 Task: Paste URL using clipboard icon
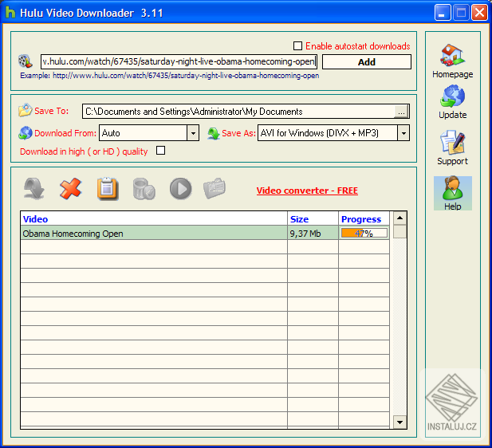tap(108, 189)
